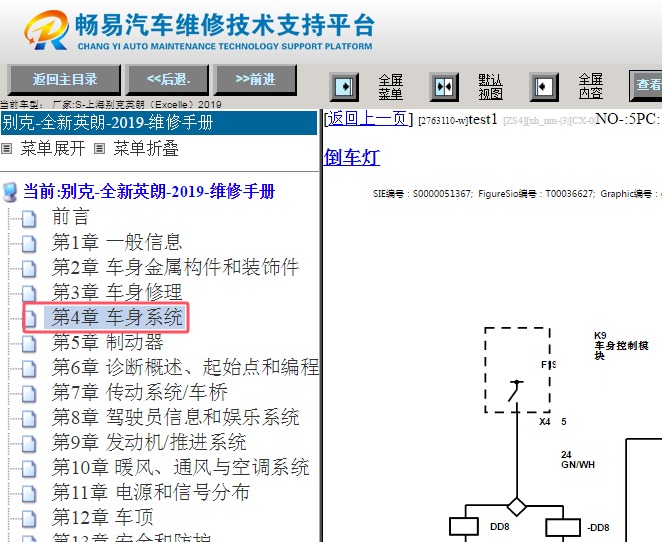Click the -DD8 component box

pyautogui.click(x=563, y=528)
